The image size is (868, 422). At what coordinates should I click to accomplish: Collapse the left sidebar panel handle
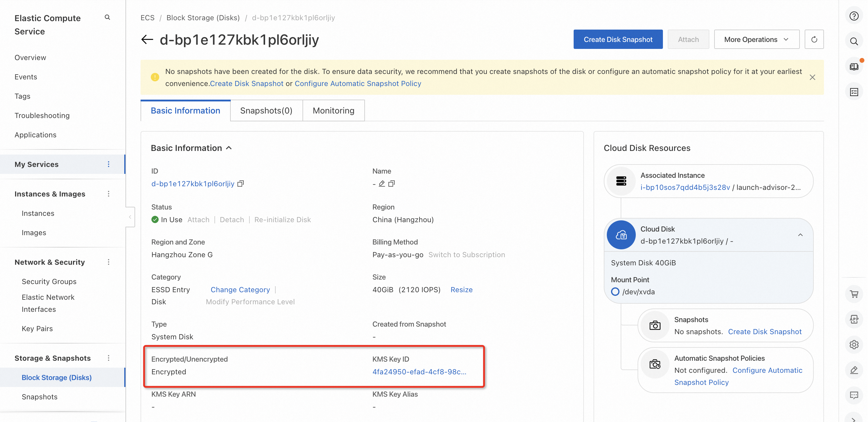[x=130, y=217]
